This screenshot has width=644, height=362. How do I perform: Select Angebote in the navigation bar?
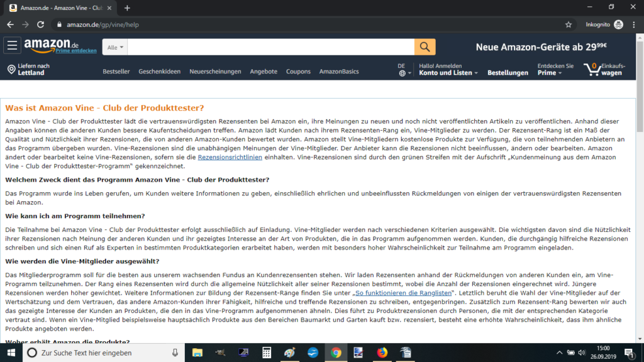[264, 72]
